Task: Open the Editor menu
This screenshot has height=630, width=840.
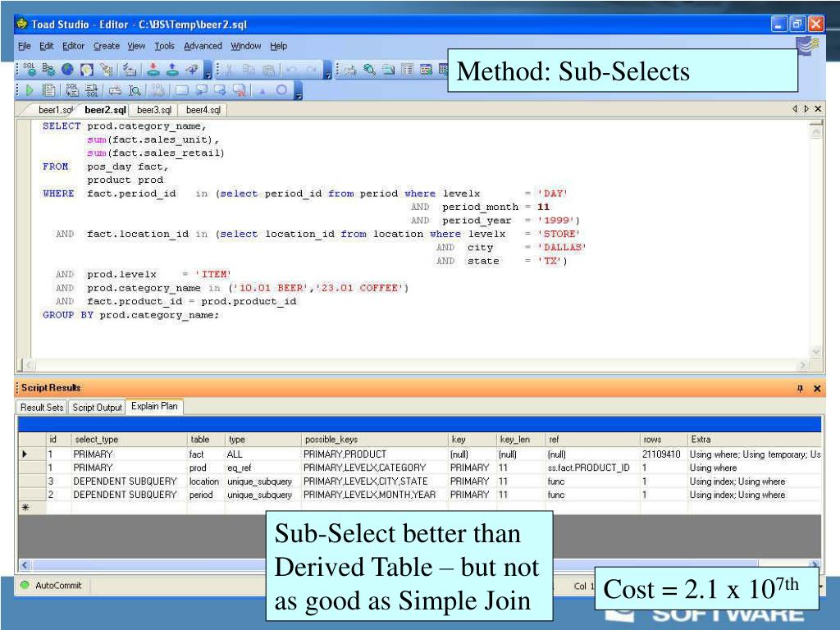Action: pyautogui.click(x=73, y=46)
